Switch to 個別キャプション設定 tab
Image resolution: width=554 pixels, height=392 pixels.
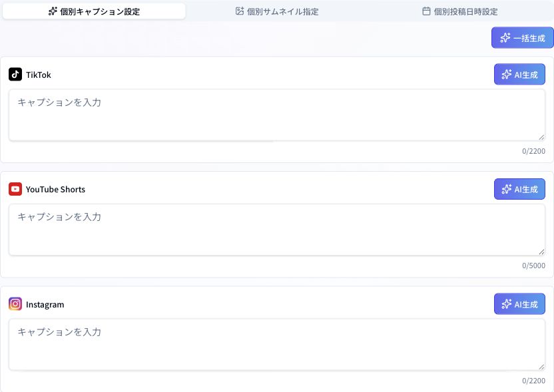[x=94, y=11]
